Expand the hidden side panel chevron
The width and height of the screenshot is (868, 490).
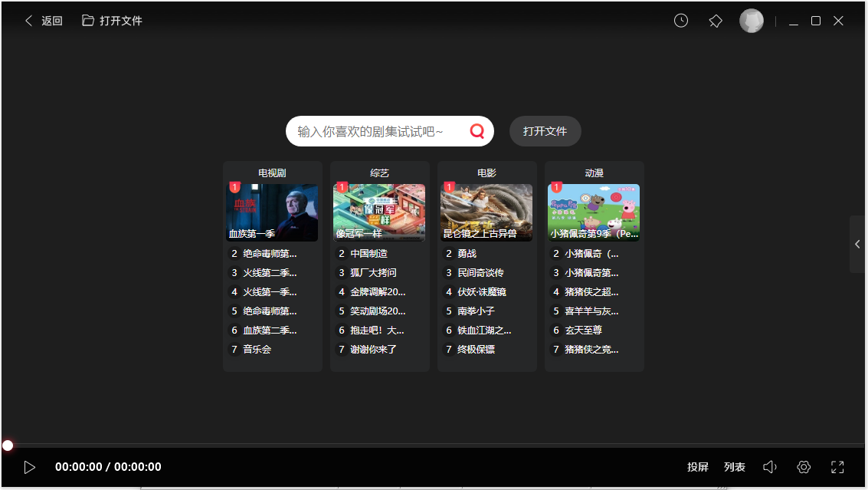point(857,244)
